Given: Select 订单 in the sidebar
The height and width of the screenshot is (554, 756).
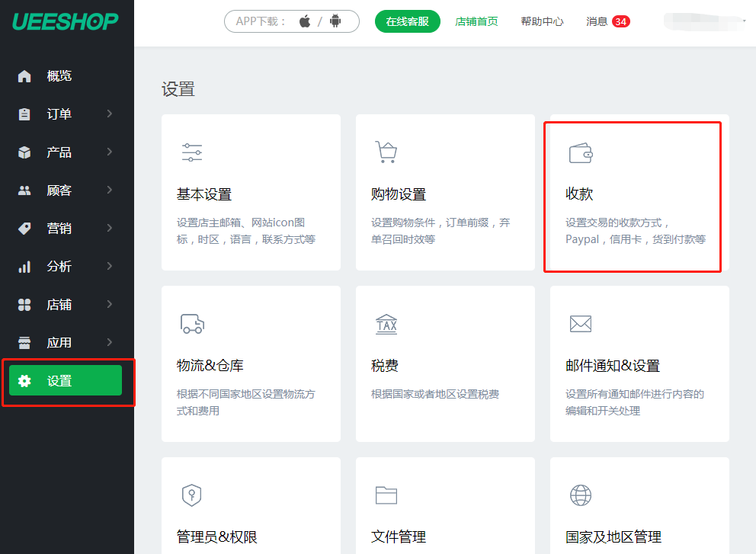Looking at the screenshot, I should pyautogui.click(x=66, y=114).
